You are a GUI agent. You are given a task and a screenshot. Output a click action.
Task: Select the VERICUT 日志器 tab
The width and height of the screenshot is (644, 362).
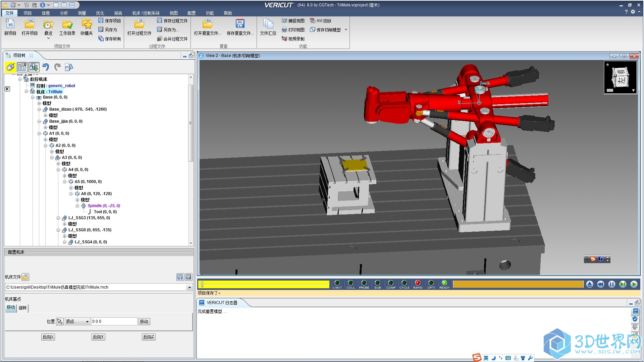(222, 303)
